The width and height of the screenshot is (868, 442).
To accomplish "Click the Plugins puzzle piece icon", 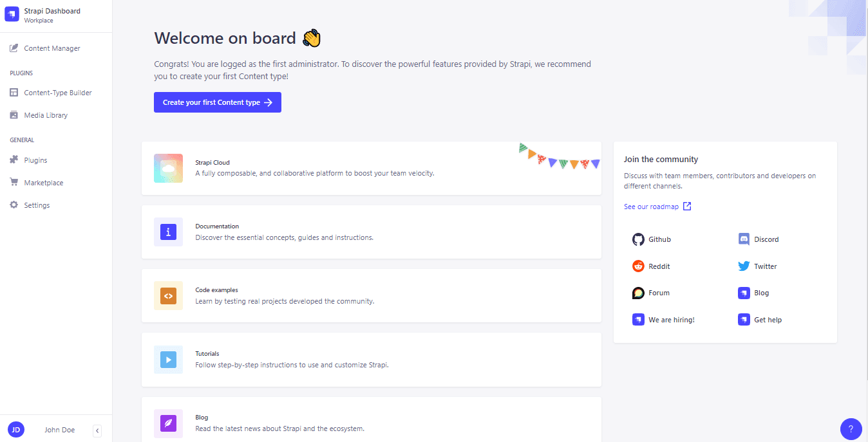I will point(14,160).
